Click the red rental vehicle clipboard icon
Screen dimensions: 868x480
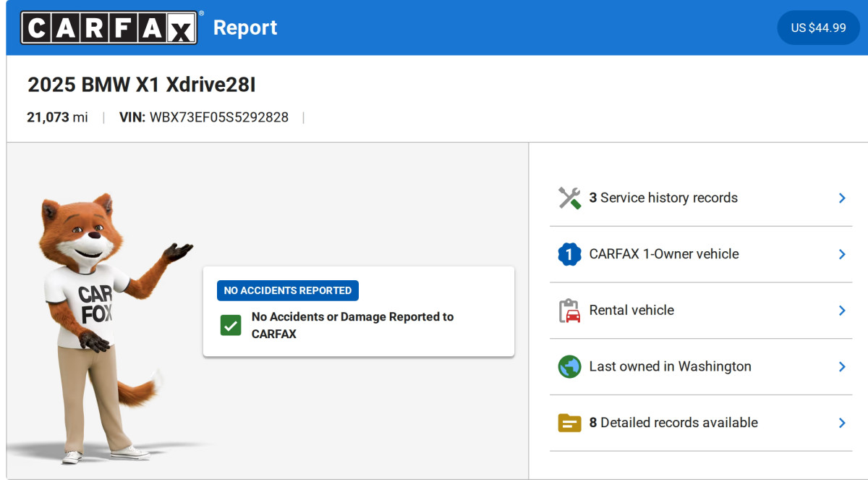click(x=569, y=310)
